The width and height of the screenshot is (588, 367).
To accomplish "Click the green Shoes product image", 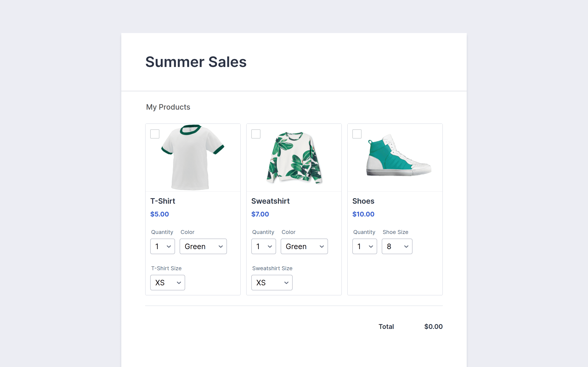I will pyautogui.click(x=399, y=155).
